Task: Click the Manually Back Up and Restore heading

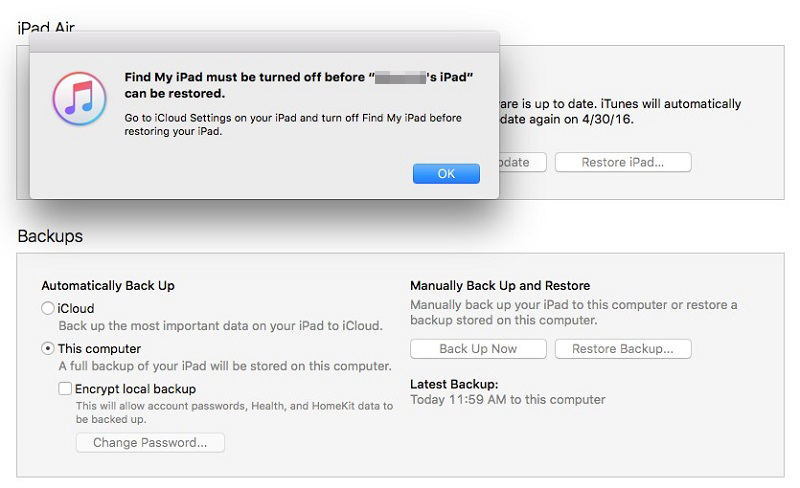Action: 500,285
